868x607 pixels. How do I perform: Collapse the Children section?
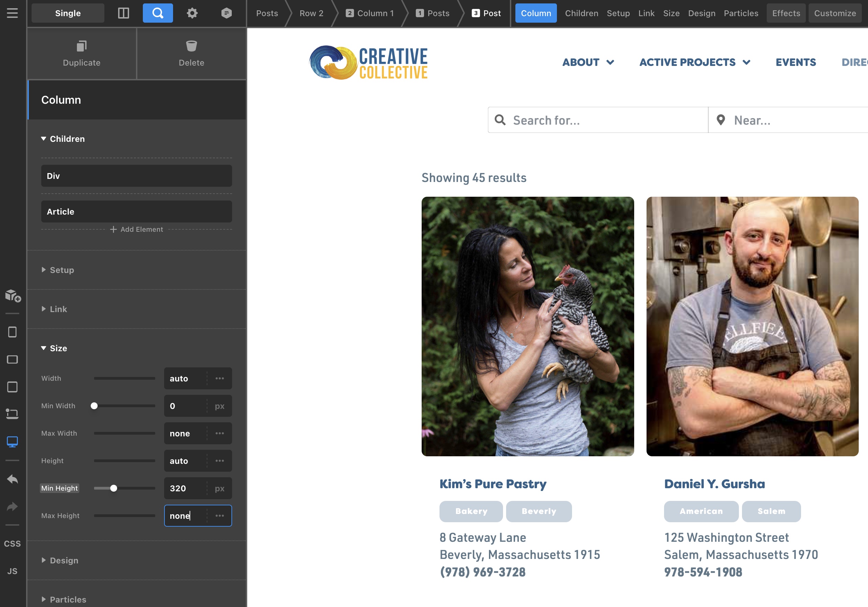[x=67, y=139]
